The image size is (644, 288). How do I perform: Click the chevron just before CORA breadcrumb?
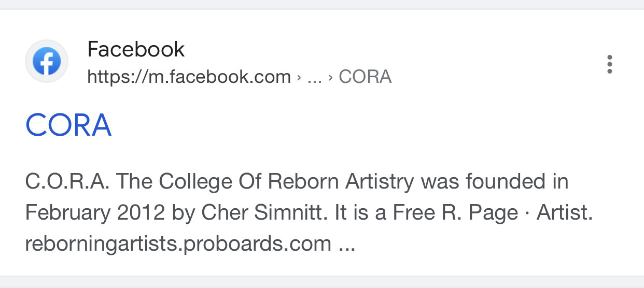click(x=330, y=78)
